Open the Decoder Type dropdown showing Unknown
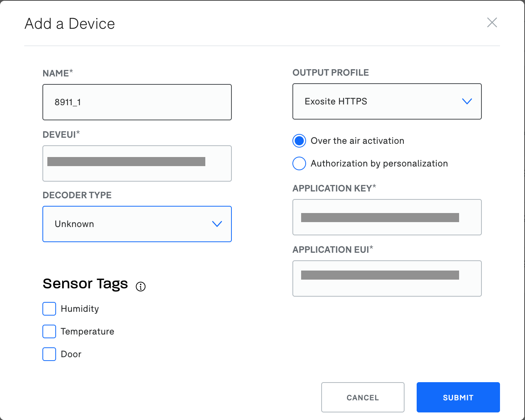The height and width of the screenshot is (420, 525). pos(137,224)
